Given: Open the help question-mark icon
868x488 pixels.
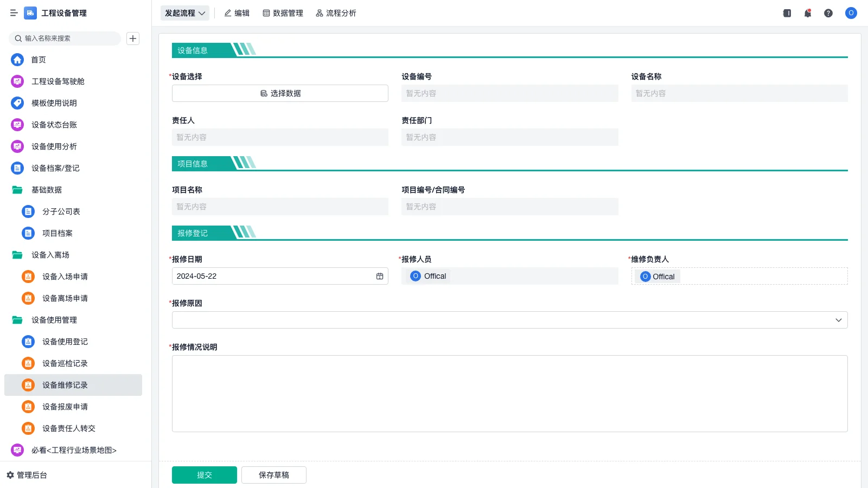Looking at the screenshot, I should point(828,13).
